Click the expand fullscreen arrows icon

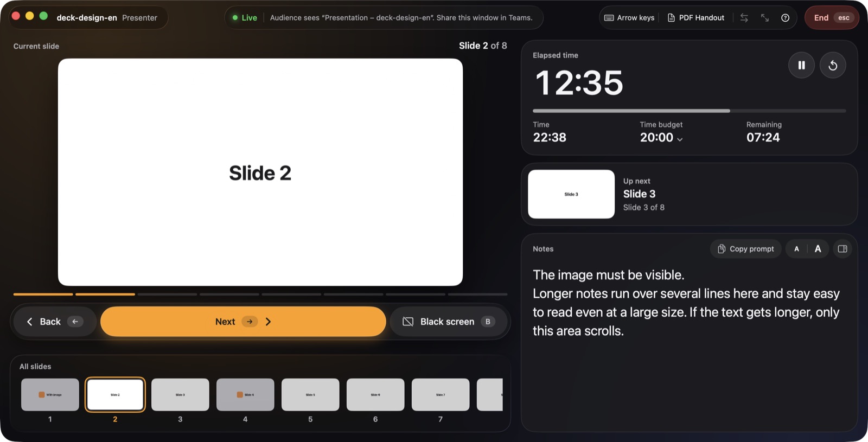[x=765, y=18]
